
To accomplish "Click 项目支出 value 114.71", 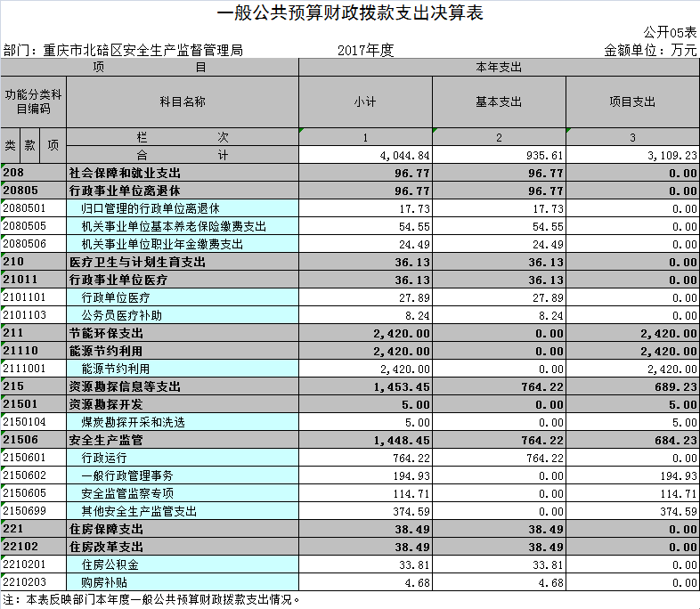I will point(632,493).
